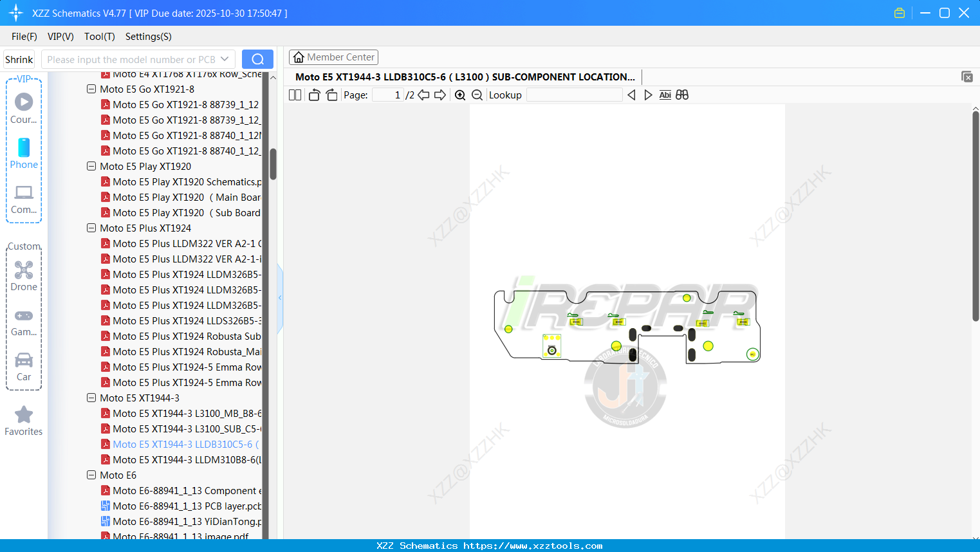The width and height of the screenshot is (980, 552).
Task: Toggle the two-page split view icon
Action: (295, 95)
